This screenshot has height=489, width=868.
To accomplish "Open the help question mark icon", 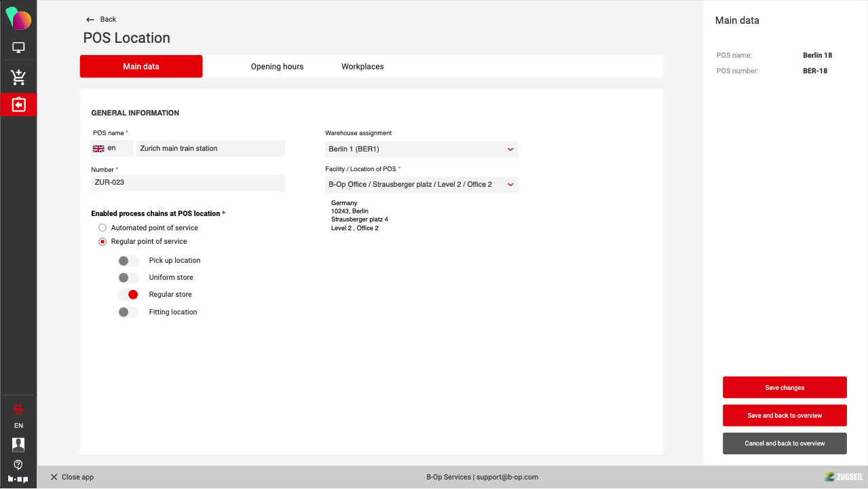I will [x=18, y=465].
